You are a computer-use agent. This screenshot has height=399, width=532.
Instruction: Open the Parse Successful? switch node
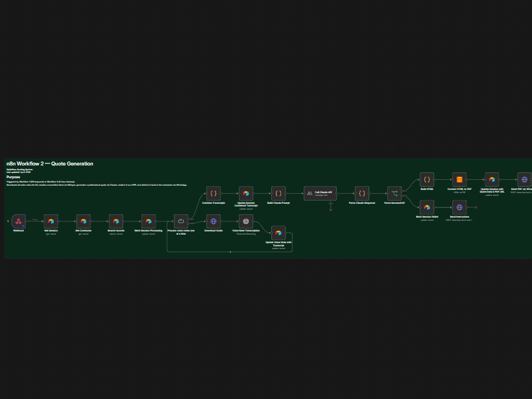(x=395, y=194)
